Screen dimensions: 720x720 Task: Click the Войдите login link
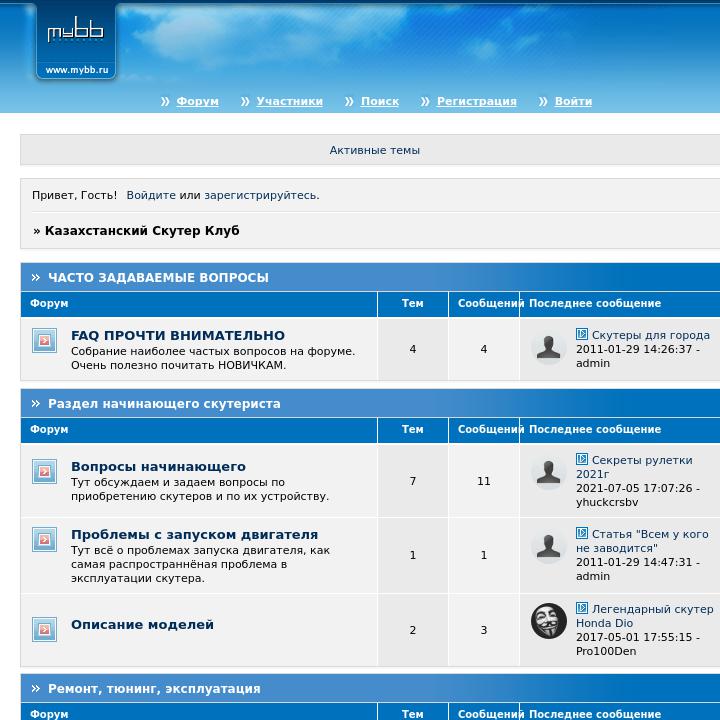(x=151, y=195)
